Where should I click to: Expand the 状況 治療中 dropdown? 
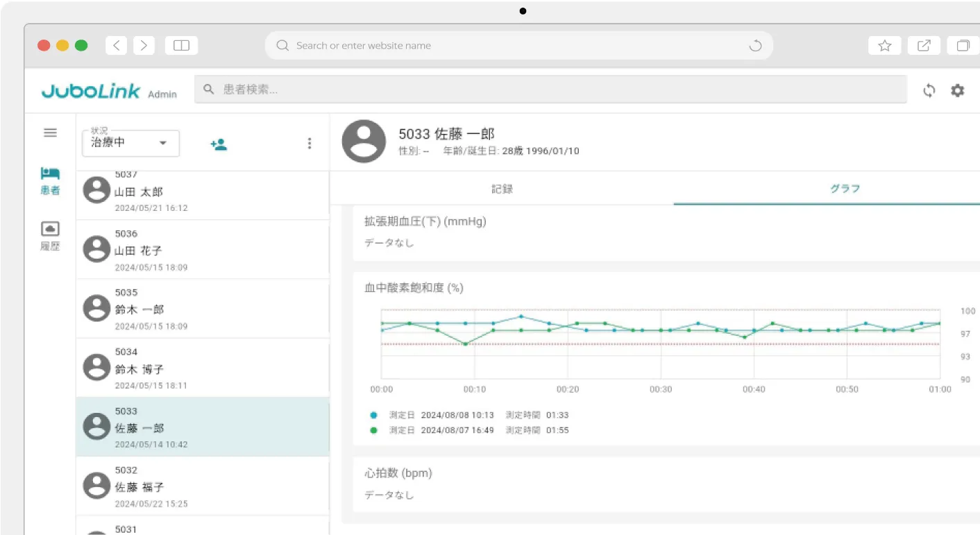click(130, 143)
